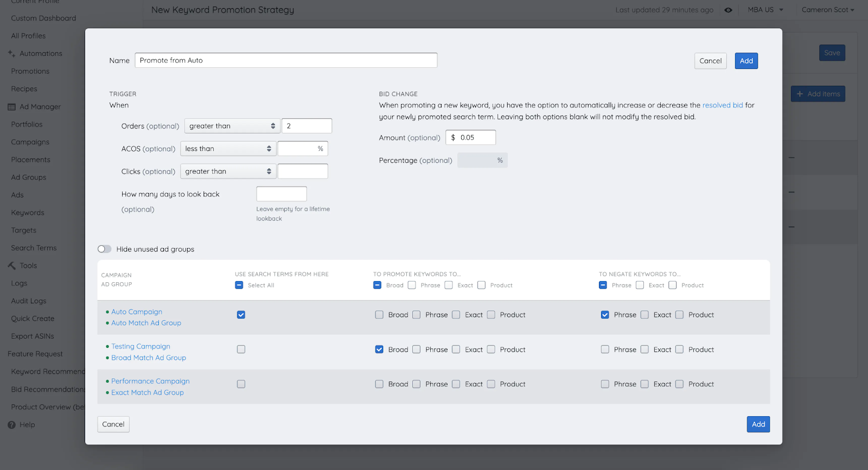Click the Amount dollar input
Image resolution: width=868 pixels, height=470 pixels.
point(471,137)
